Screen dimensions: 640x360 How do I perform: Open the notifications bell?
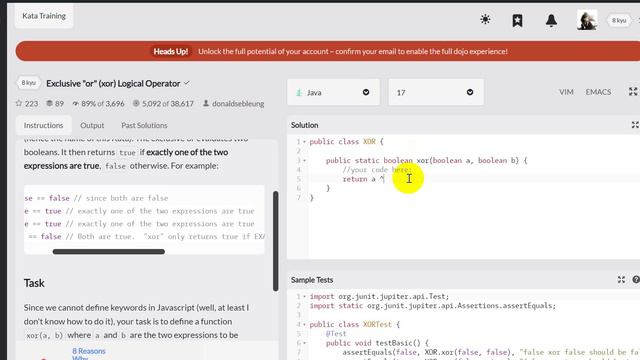pyautogui.click(x=551, y=20)
